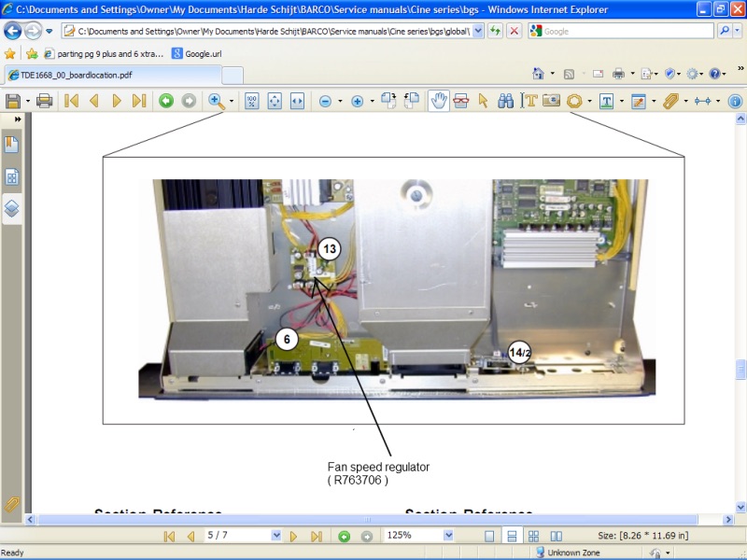Print the PDF from the viewer toolbar
Viewport: 747px width, 560px height.
pos(44,101)
